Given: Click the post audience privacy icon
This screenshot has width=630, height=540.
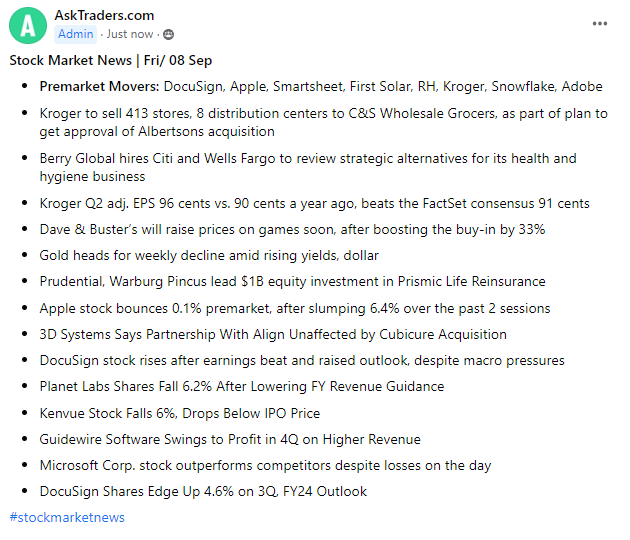Looking at the screenshot, I should (x=168, y=34).
